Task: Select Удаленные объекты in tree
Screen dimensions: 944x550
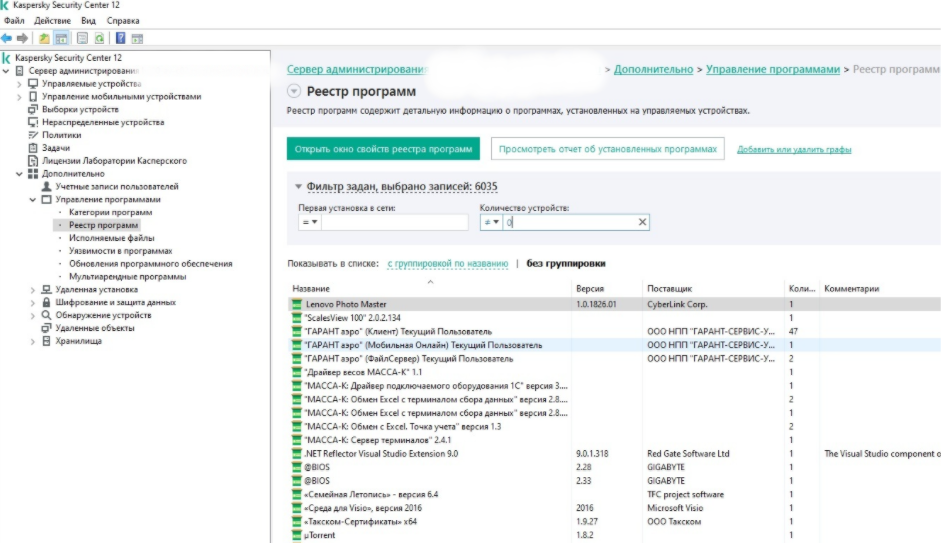Action: pyautogui.click(x=95, y=329)
